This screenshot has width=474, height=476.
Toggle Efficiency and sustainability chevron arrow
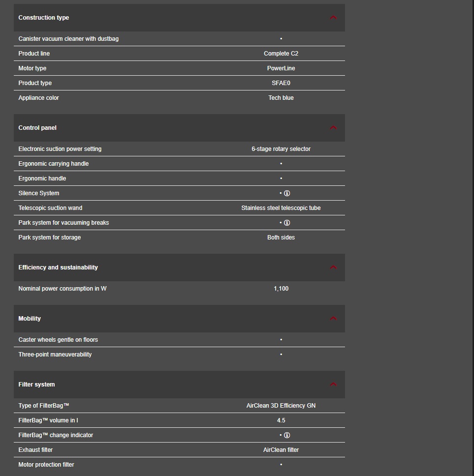click(x=333, y=268)
